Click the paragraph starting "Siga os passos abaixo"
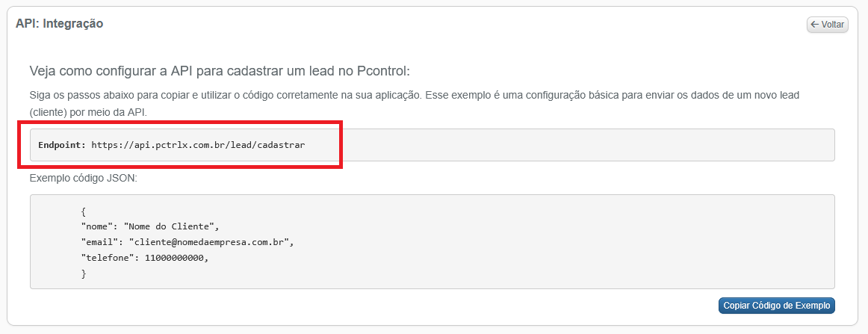 pos(418,96)
